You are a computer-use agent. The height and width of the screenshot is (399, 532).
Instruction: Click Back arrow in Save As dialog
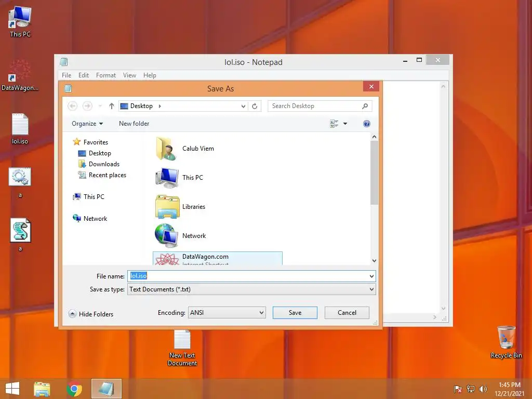(72, 106)
